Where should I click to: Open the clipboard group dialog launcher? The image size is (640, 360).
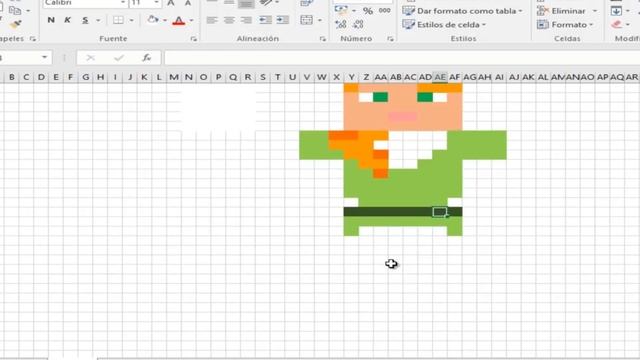click(33, 39)
